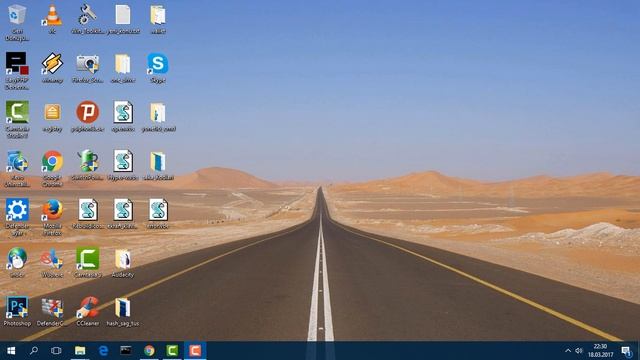This screenshot has width=640, height=360.
Task: Open the camera-with-shield desktop shortcut
Action: pos(88,64)
